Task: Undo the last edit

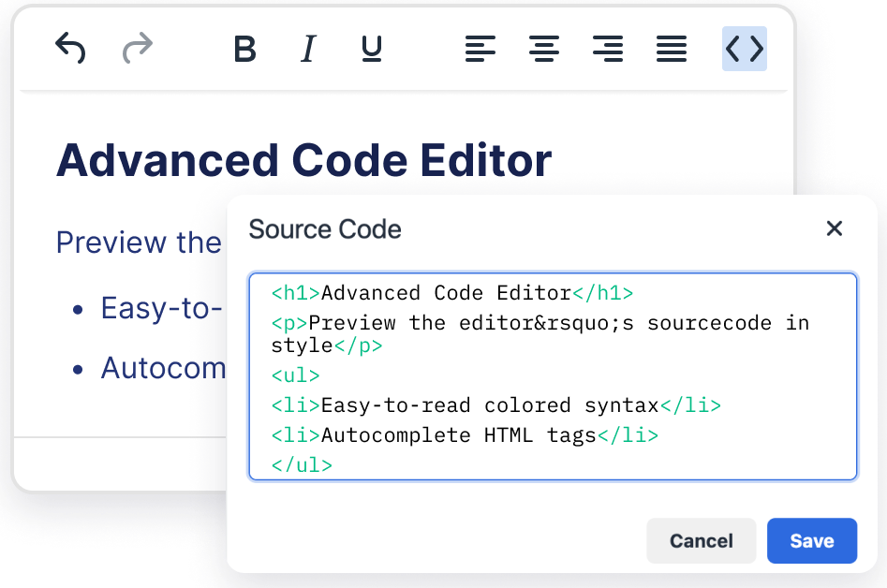Action: click(69, 50)
